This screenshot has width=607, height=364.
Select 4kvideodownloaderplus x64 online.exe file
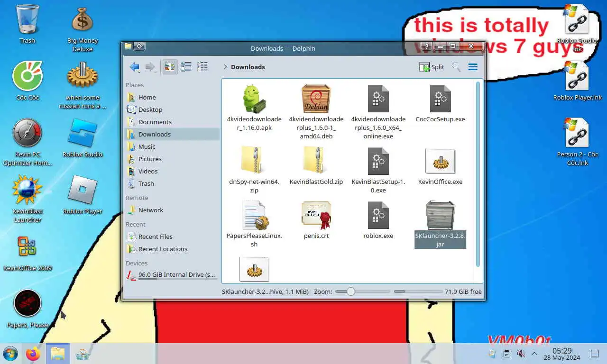[x=378, y=112]
